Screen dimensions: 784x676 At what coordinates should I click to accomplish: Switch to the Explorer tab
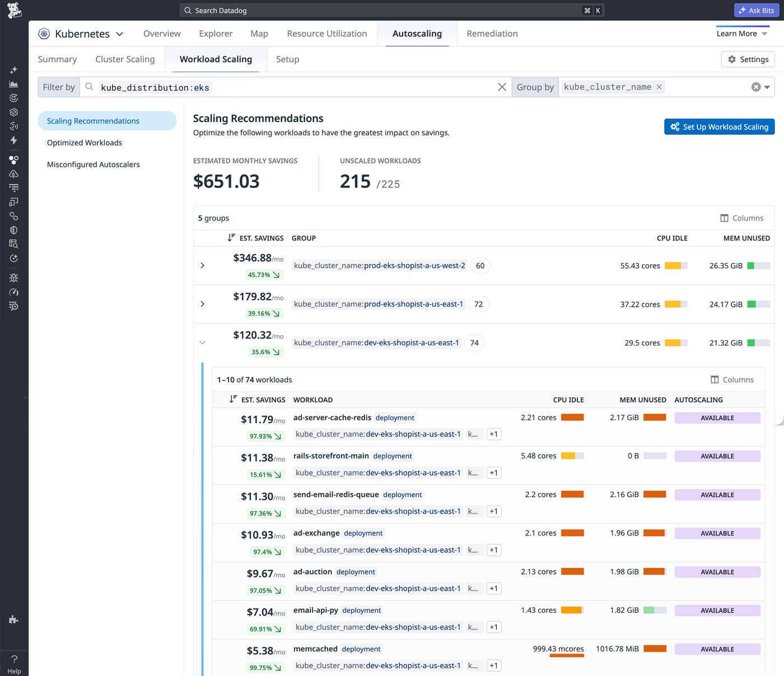pos(216,34)
